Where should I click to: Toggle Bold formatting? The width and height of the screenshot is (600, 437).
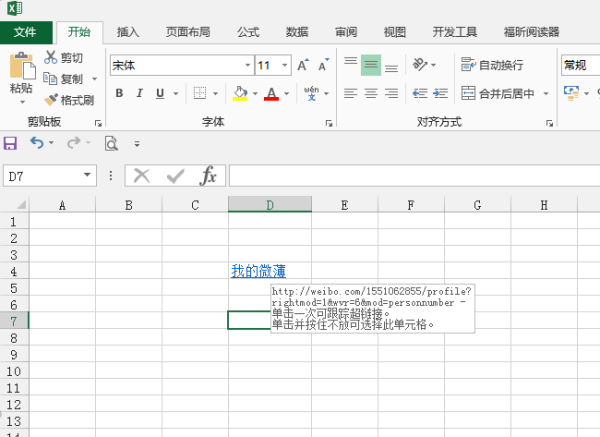click(x=119, y=94)
